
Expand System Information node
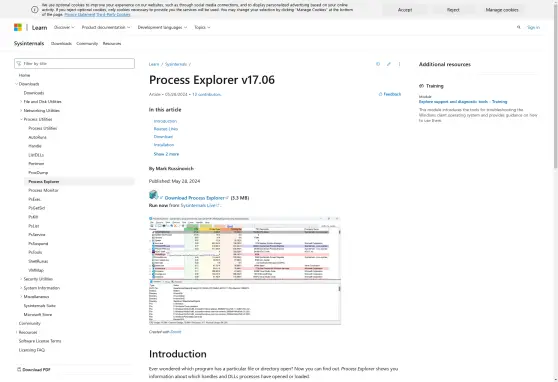coord(21,288)
